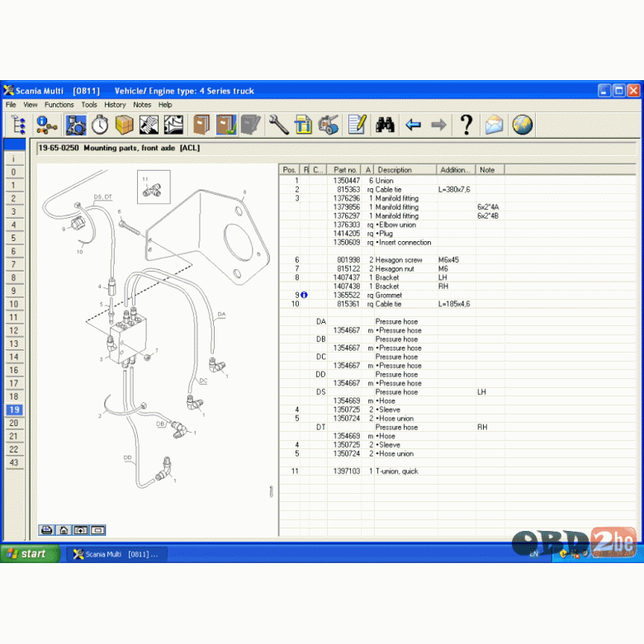Select part 815122 Hexagon nut row
Viewport: 644px width, 644px height.
[457, 268]
